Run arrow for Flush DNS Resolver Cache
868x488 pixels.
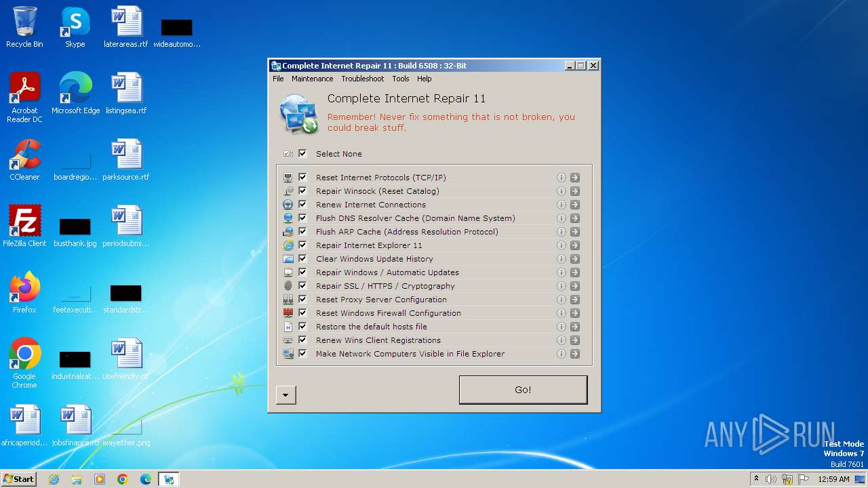(575, 218)
